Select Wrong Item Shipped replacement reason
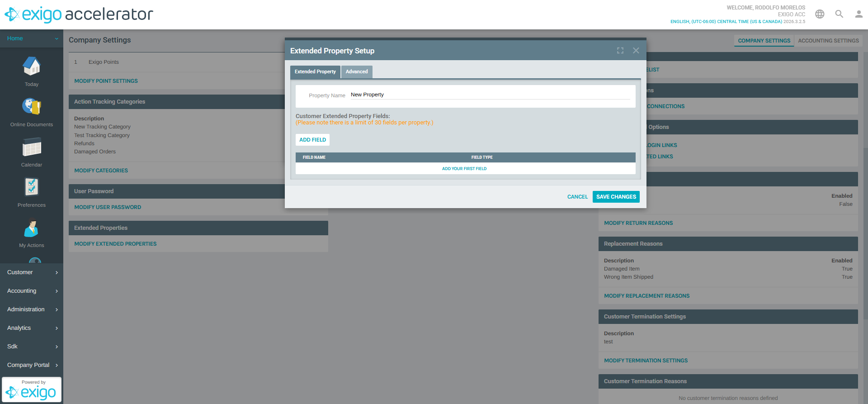Viewport: 868px width, 404px height. [628, 277]
